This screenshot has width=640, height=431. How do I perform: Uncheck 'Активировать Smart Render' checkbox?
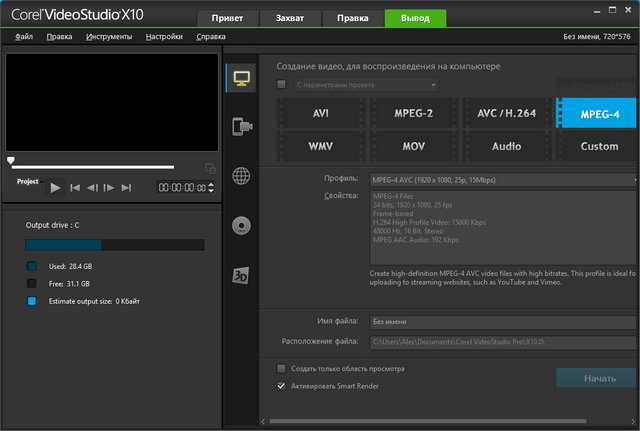pos(281,385)
